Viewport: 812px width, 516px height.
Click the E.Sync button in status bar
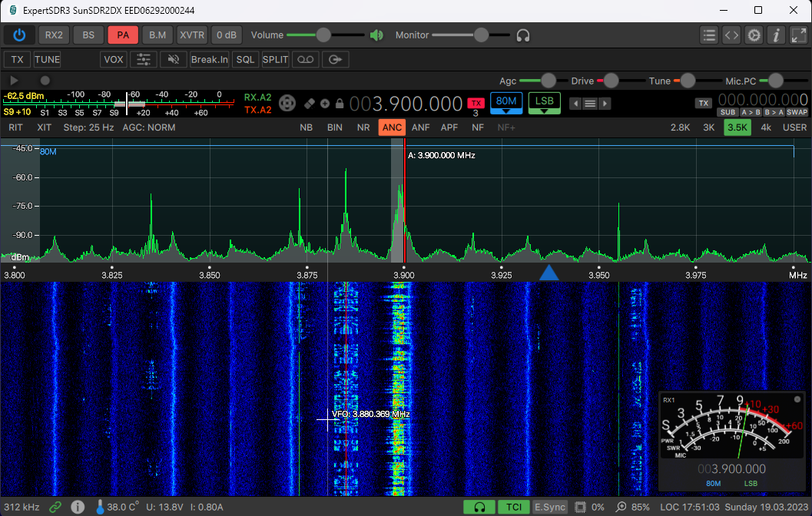pyautogui.click(x=550, y=507)
